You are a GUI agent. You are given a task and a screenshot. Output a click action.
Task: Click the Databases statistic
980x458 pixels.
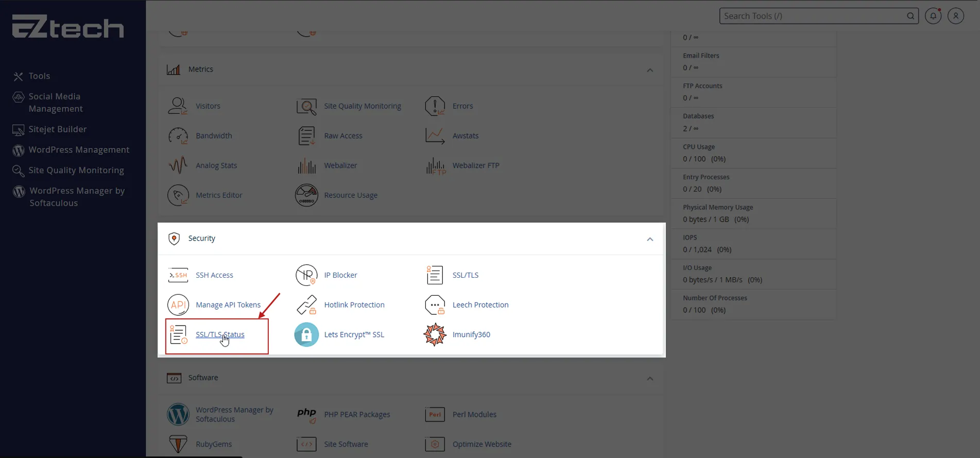click(x=754, y=123)
